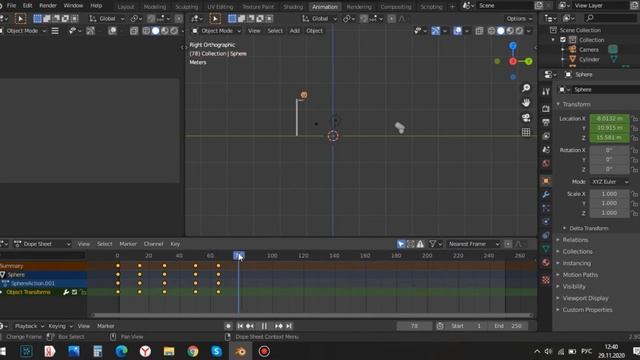Click the wrench icon on Object Transforms channel

[x=66, y=292]
